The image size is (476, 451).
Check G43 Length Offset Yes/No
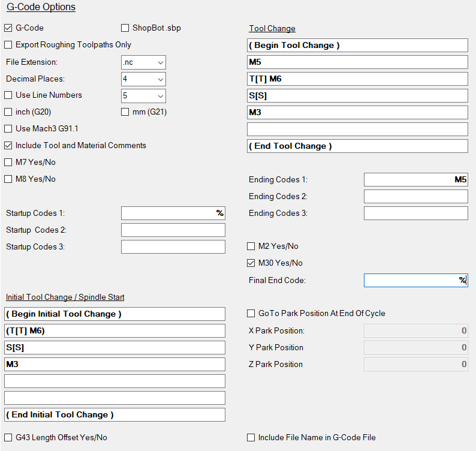tap(8, 438)
